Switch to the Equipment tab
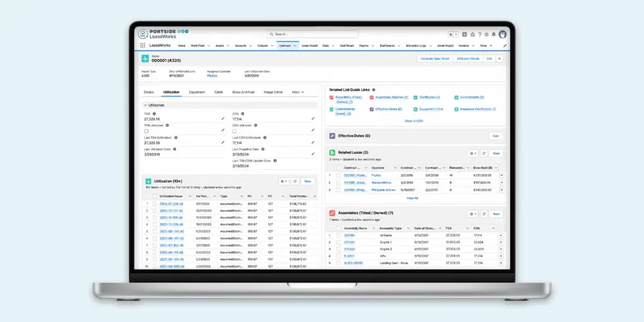 [197, 92]
